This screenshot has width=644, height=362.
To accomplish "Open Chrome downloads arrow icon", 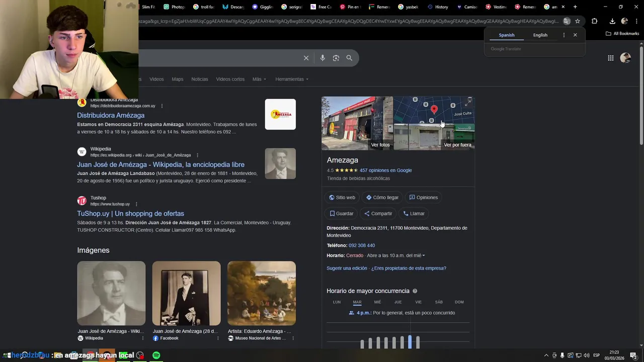I will [x=612, y=21].
